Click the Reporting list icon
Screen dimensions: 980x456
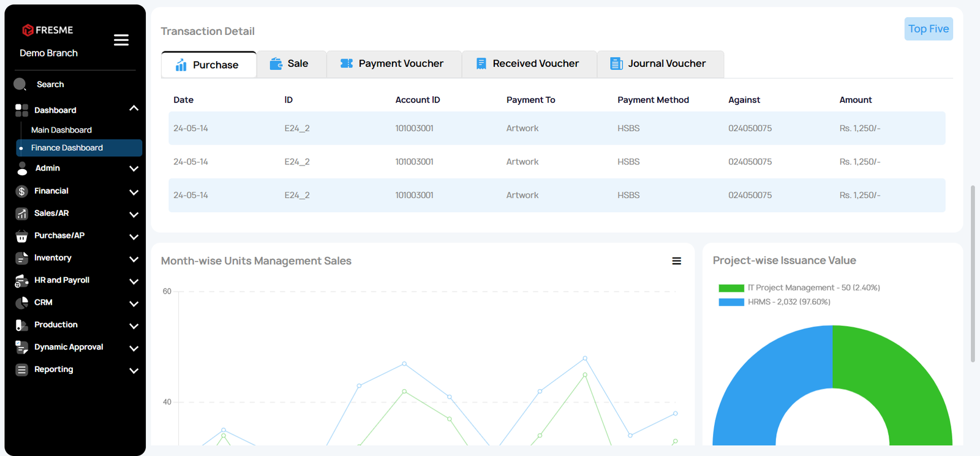tap(22, 370)
